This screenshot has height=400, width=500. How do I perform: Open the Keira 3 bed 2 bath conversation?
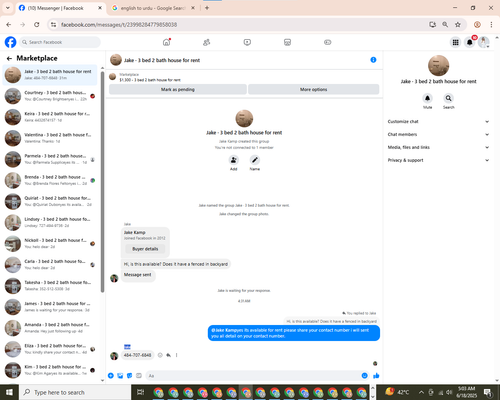click(50, 117)
